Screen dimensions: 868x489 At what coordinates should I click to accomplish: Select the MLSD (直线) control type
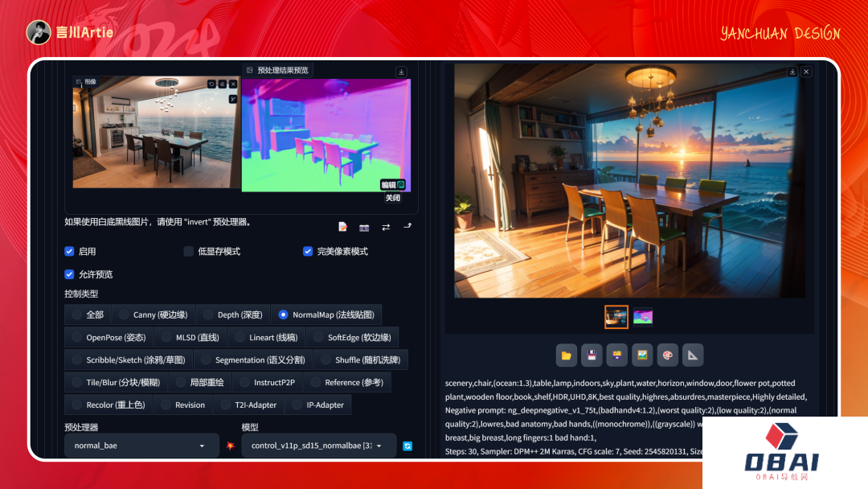click(190, 337)
